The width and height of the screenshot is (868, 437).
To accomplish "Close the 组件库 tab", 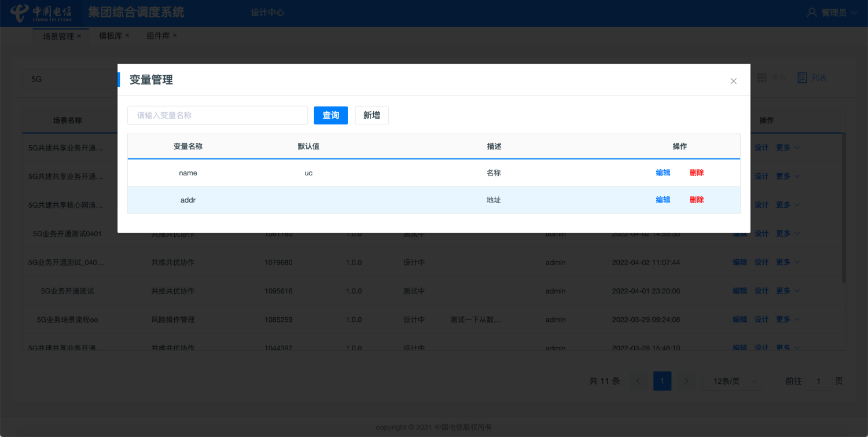I will 175,35.
